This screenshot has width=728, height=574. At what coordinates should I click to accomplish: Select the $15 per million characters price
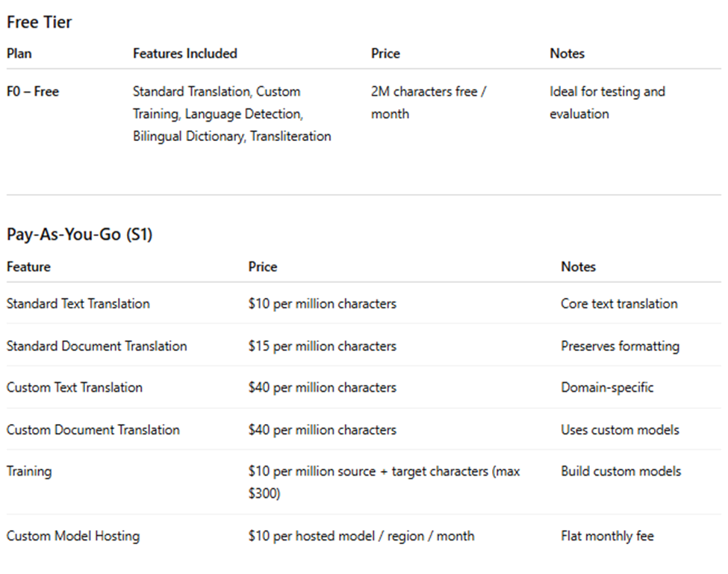(x=323, y=346)
